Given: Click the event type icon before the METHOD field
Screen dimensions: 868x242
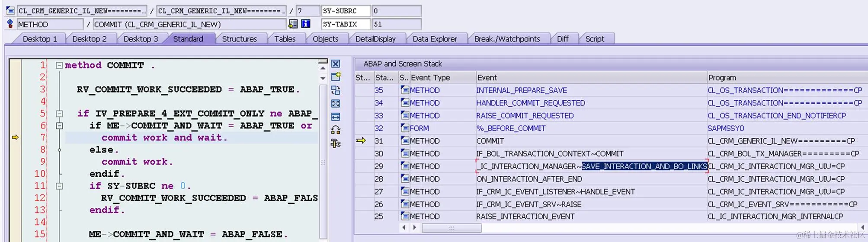Looking at the screenshot, I should (10, 24).
